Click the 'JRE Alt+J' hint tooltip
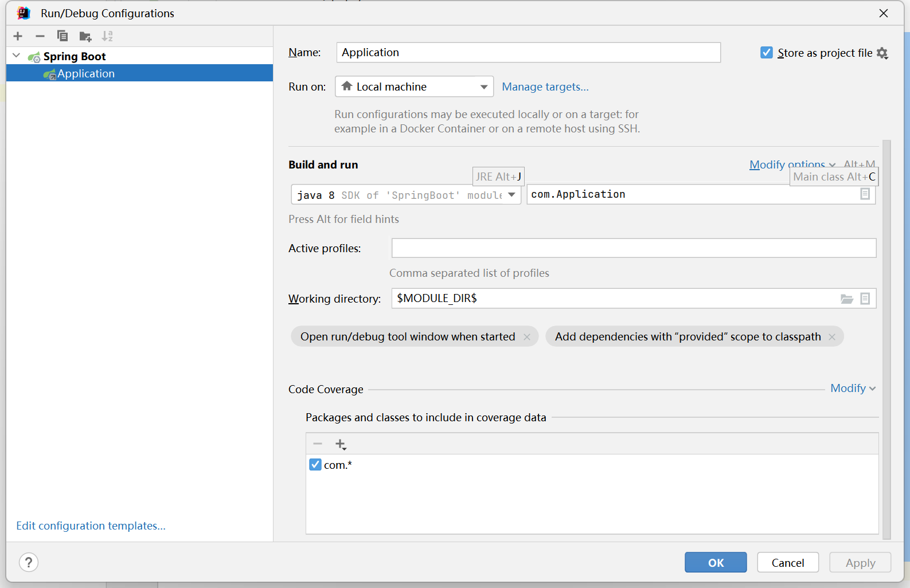 coord(498,177)
